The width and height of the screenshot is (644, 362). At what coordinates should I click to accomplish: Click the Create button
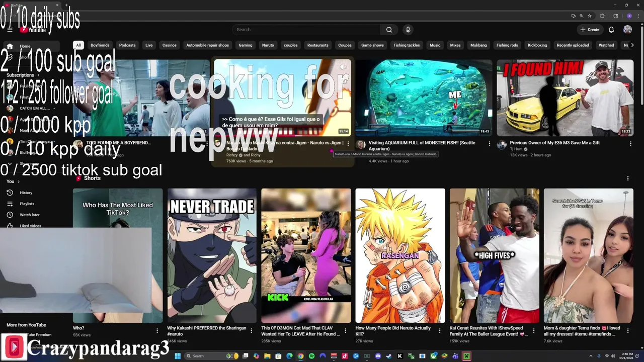(590, 30)
